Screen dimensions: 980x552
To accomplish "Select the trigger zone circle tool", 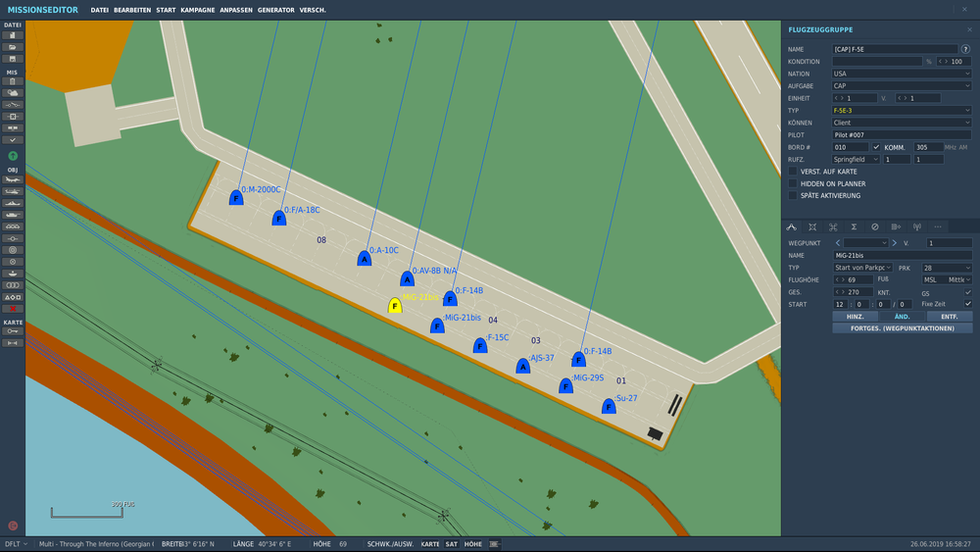I will click(13, 250).
